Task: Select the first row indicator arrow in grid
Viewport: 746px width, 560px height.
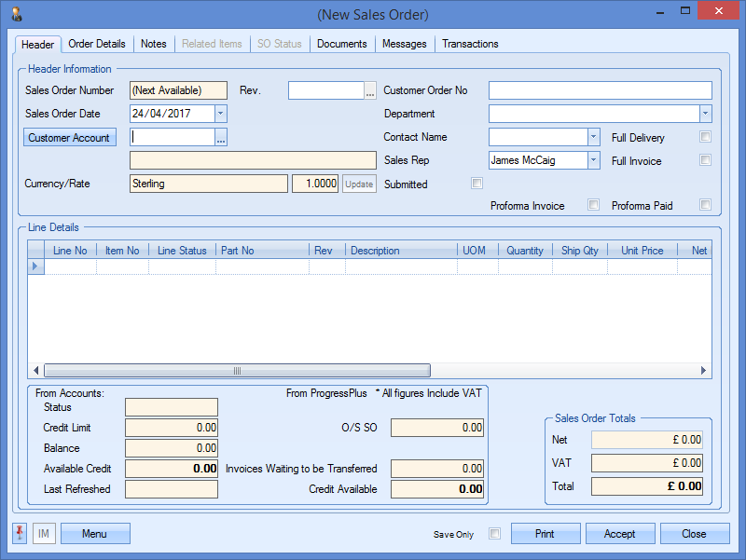Action: 36,266
